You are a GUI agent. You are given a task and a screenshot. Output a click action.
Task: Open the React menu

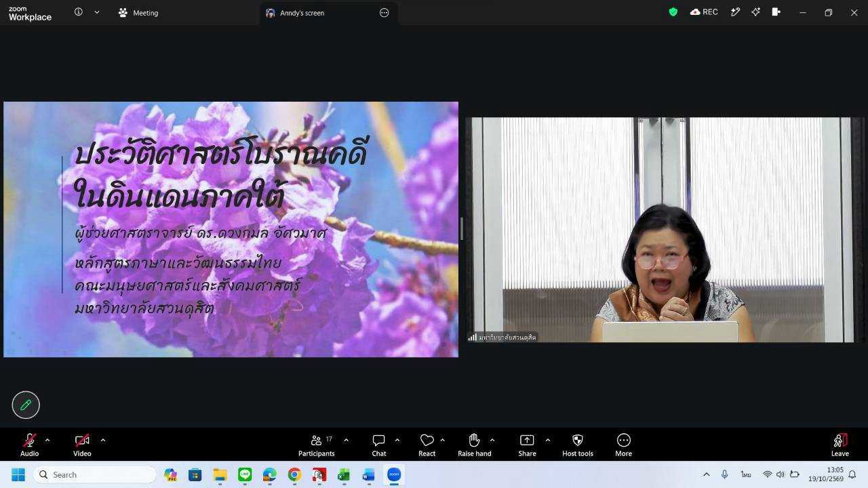[x=427, y=445]
